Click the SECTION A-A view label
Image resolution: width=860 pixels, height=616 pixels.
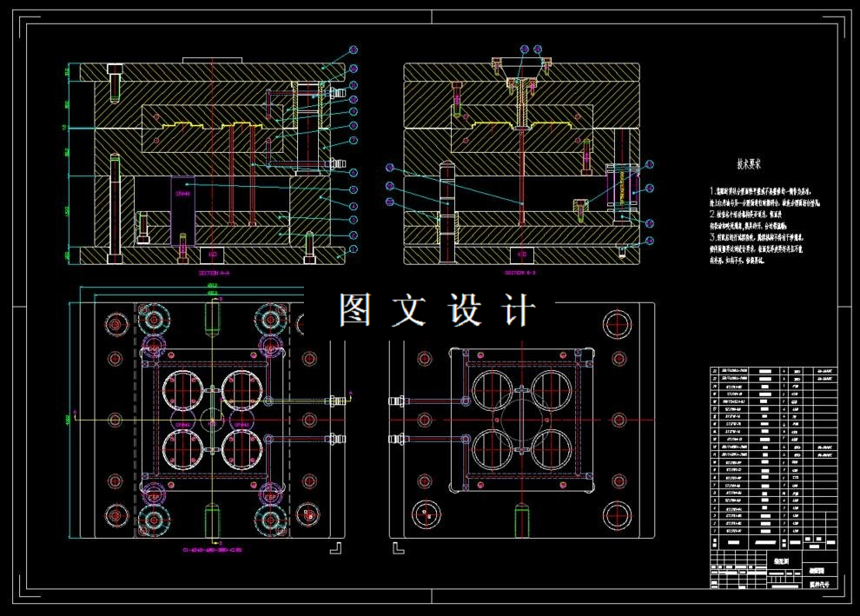(x=214, y=272)
